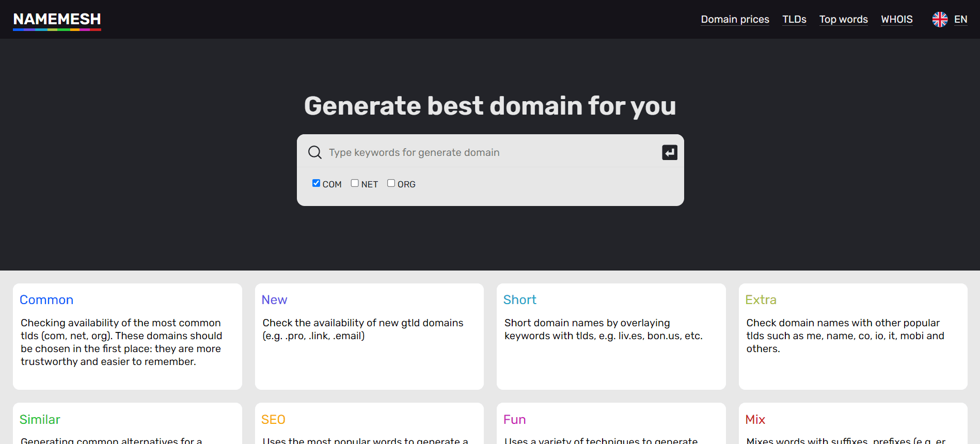Focus the domain keywords input field
Image resolution: width=980 pixels, height=444 pixels.
point(491,152)
